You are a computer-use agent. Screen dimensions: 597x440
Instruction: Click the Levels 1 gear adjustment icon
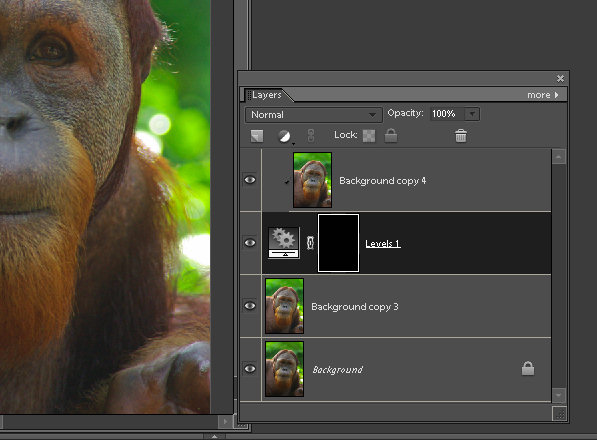284,243
